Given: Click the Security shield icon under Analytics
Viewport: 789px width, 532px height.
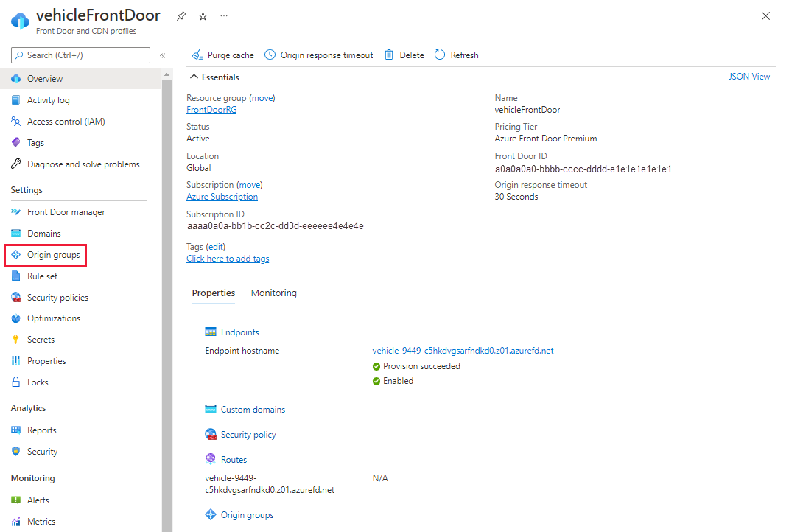Looking at the screenshot, I should (x=16, y=452).
